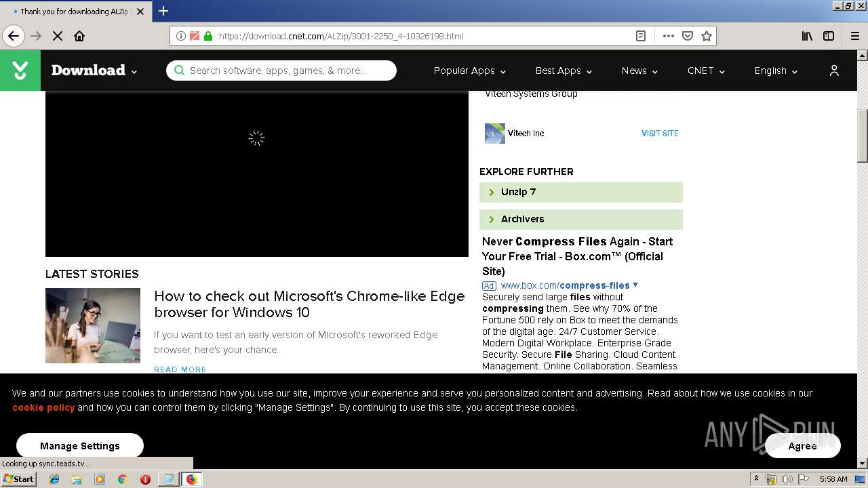Go to the Firefox home page icon
The image size is (868, 488).
click(x=79, y=36)
